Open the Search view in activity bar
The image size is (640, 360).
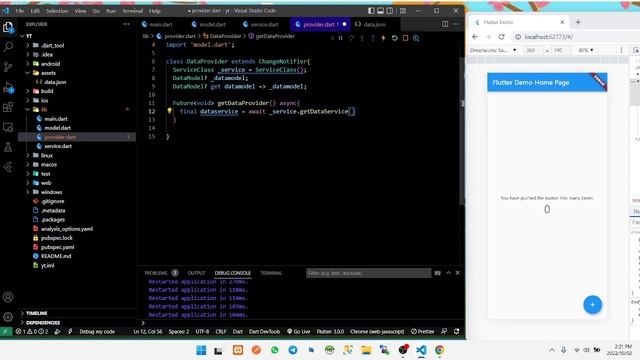click(8, 46)
